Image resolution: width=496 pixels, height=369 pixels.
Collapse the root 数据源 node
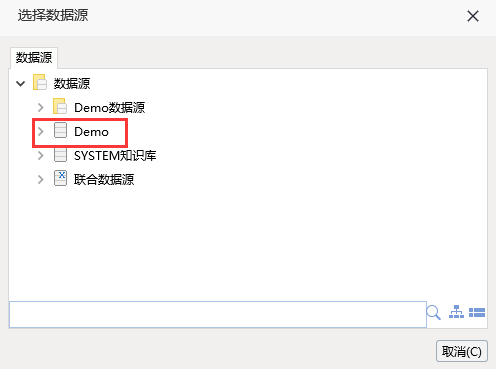click(21, 83)
